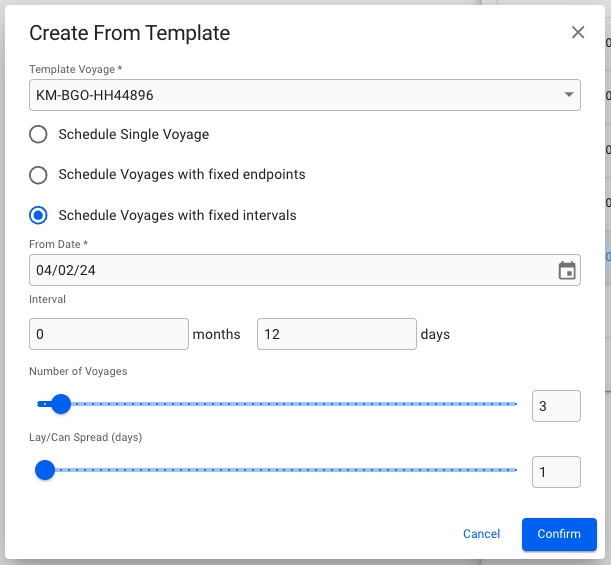
Task: Grab the Lay/Can Spread slider handle
Action: pyautogui.click(x=45, y=469)
